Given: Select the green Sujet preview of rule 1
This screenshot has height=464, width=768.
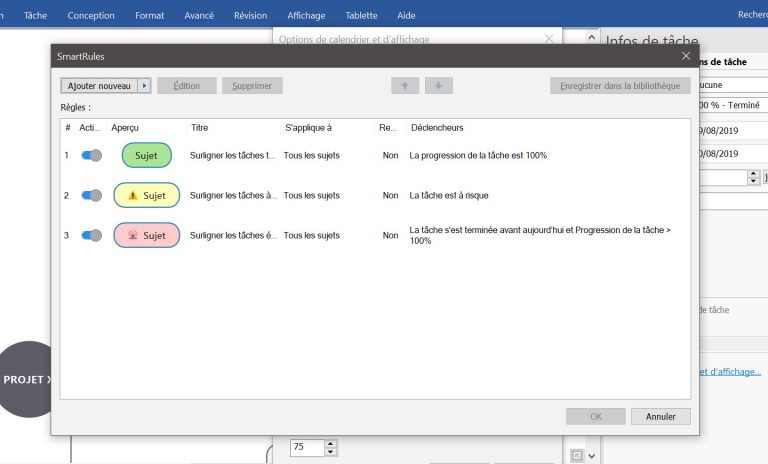Looking at the screenshot, I should [x=146, y=155].
